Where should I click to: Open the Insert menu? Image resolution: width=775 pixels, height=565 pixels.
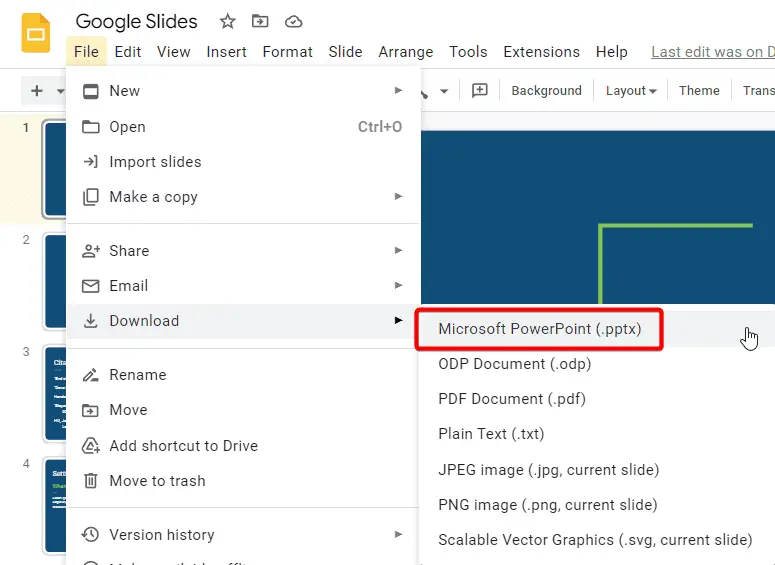pyautogui.click(x=226, y=51)
